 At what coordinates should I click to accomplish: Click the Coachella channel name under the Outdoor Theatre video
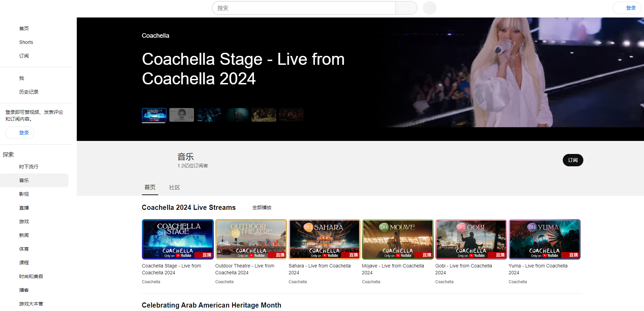click(224, 282)
